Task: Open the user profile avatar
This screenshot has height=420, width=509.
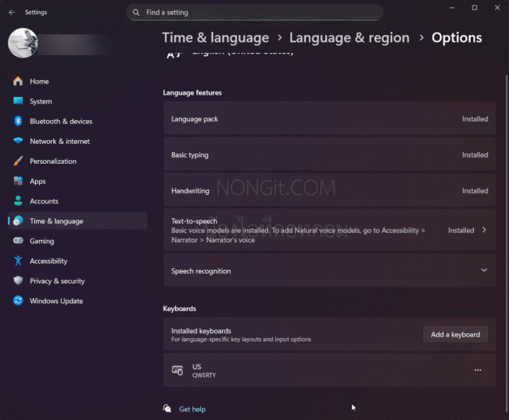Action: [x=23, y=43]
